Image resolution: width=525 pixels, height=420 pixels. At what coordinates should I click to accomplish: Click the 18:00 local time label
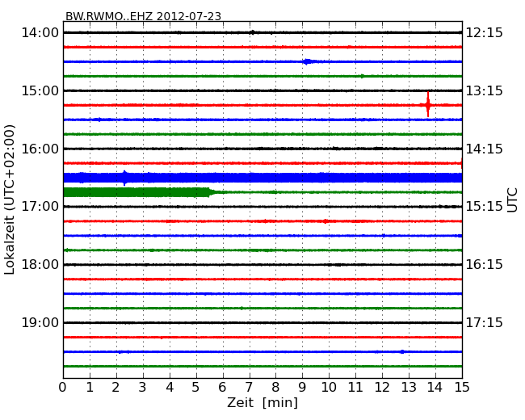pyautogui.click(x=40, y=265)
